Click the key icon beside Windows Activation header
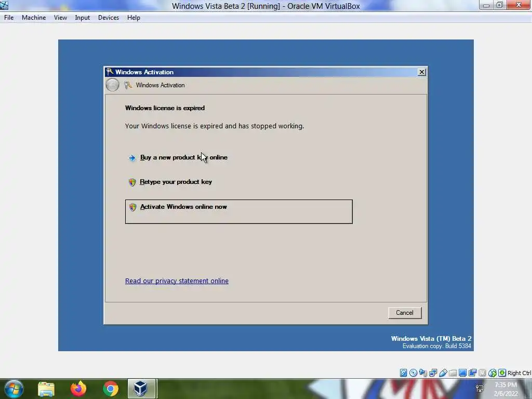Screen dimensions: 532x399 pyautogui.click(x=128, y=85)
